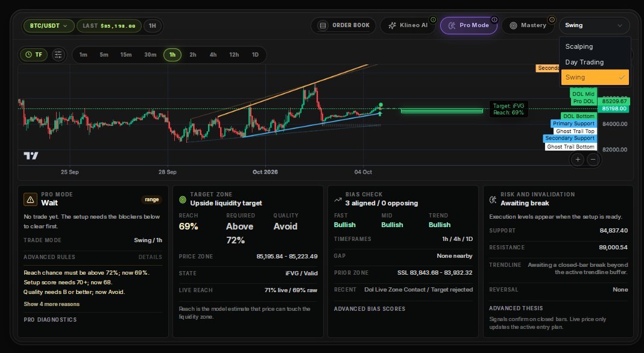
Task: Switch chart to 1m timeframe
Action: point(83,55)
